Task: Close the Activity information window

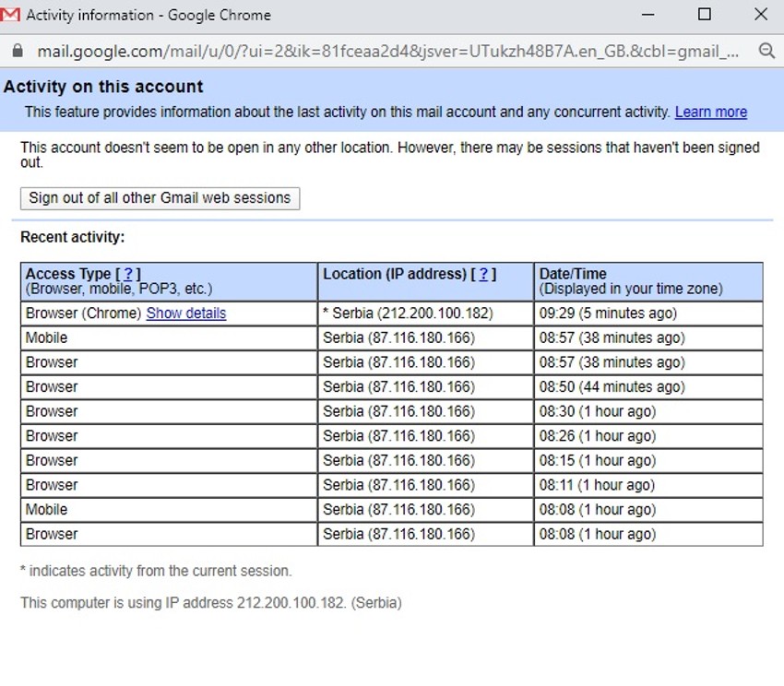Action: pyautogui.click(x=760, y=15)
